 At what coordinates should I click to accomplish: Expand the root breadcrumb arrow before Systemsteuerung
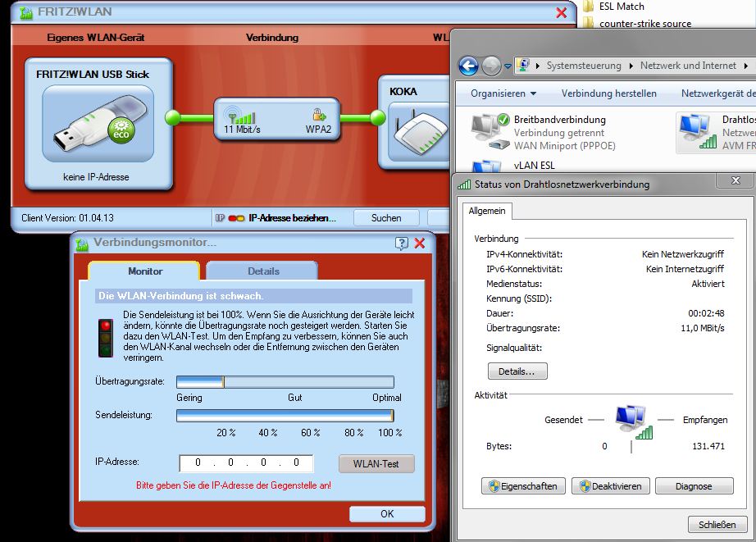[538, 66]
